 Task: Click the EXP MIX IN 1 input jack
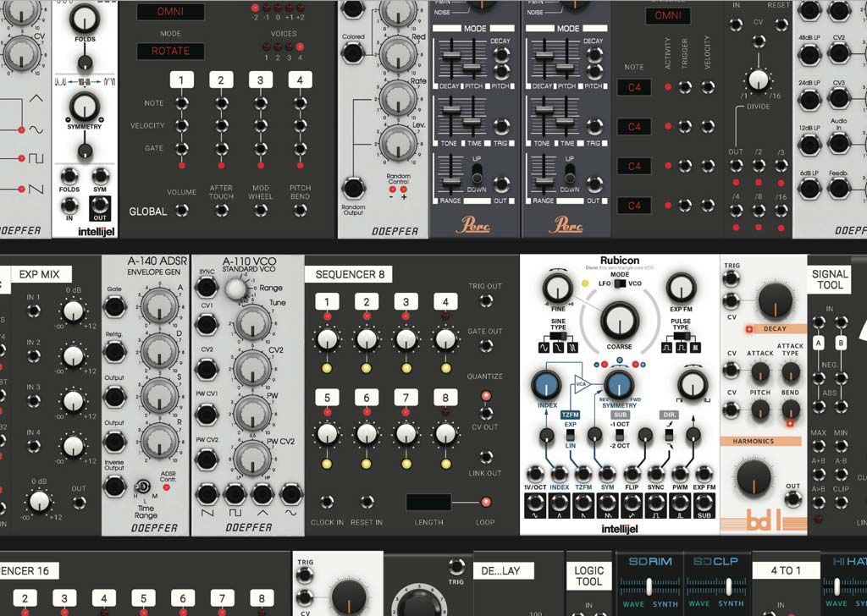(34, 311)
